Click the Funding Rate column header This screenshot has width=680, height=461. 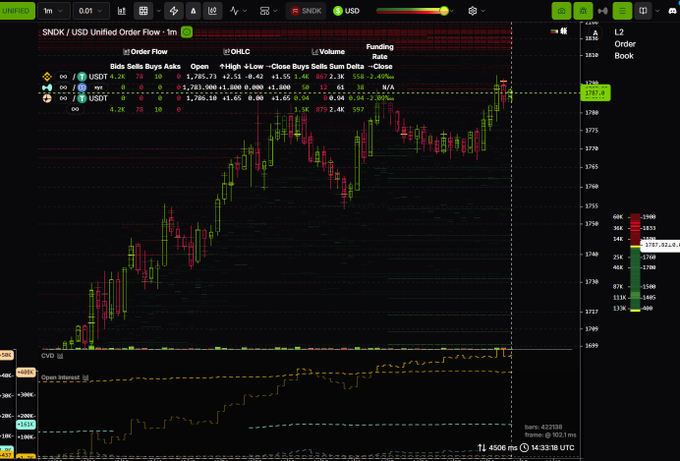(379, 52)
